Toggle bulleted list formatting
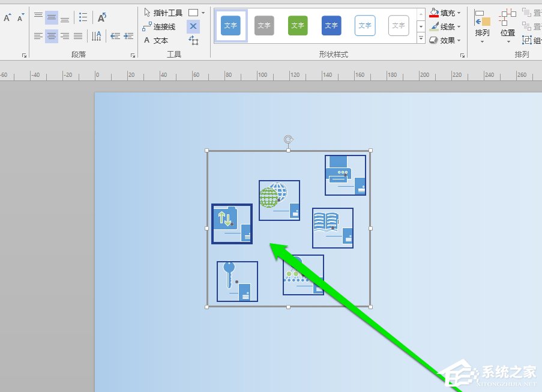542x392 pixels. [x=83, y=16]
